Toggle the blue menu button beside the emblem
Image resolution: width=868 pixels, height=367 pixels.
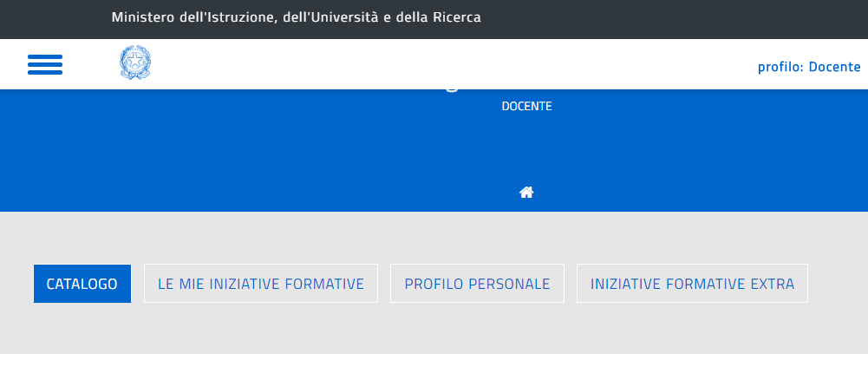[x=45, y=64]
